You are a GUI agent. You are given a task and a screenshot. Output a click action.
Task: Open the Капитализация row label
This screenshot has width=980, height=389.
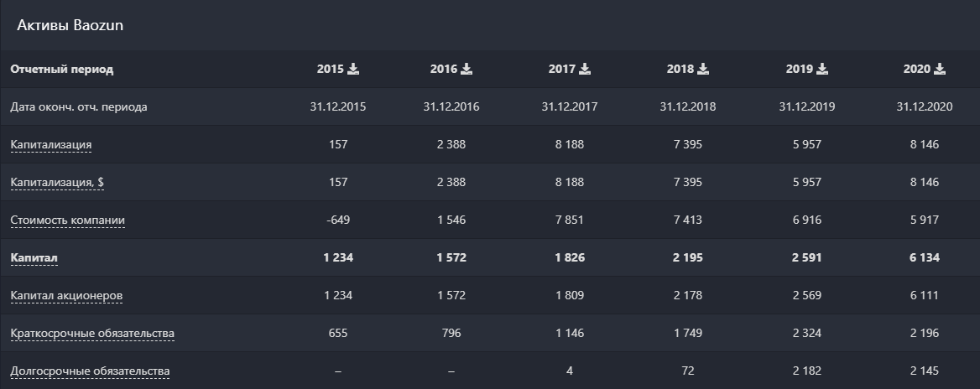(x=50, y=145)
